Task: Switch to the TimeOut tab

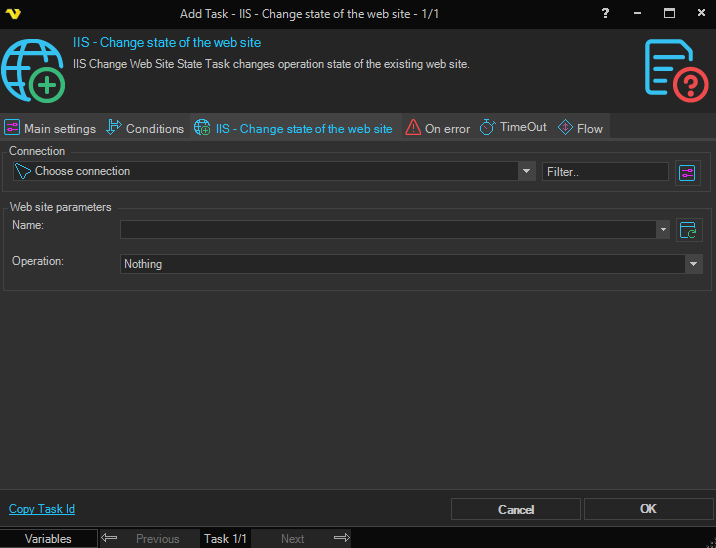Action: [x=513, y=127]
